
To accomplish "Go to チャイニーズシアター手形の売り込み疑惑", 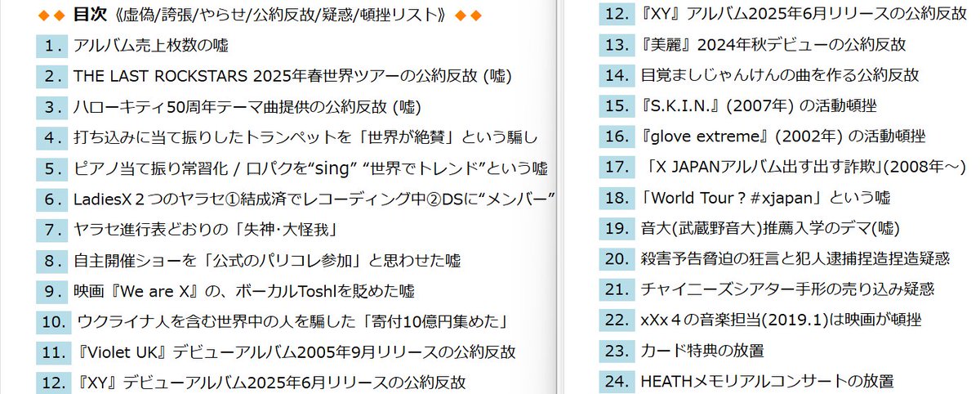I will pyautogui.click(x=787, y=289).
